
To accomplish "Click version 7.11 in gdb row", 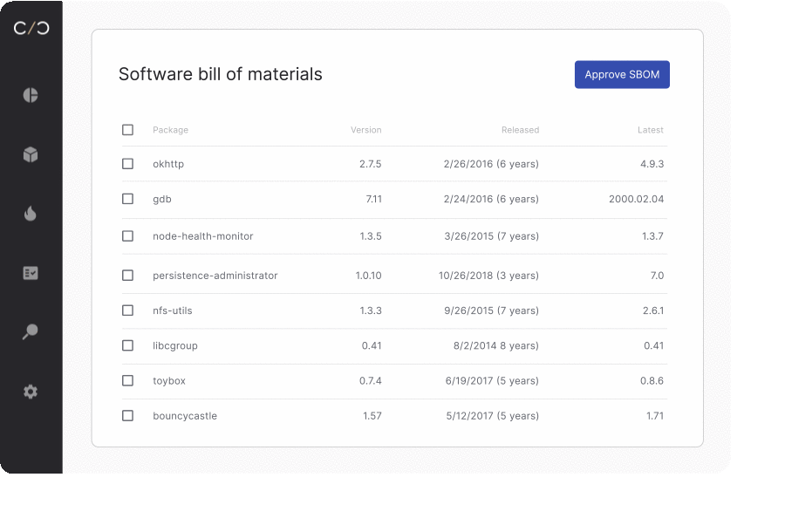I will coord(374,199).
